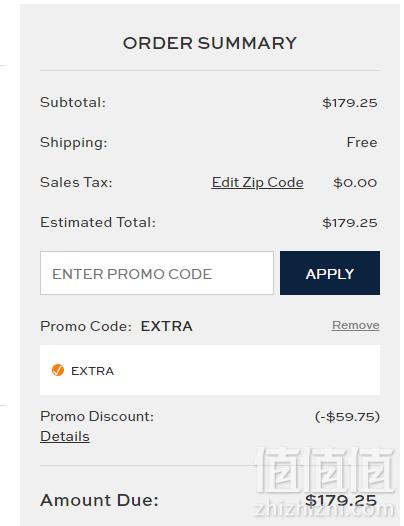
Task: Click the orange checkmark icon beside EXTRA
Action: (x=58, y=370)
